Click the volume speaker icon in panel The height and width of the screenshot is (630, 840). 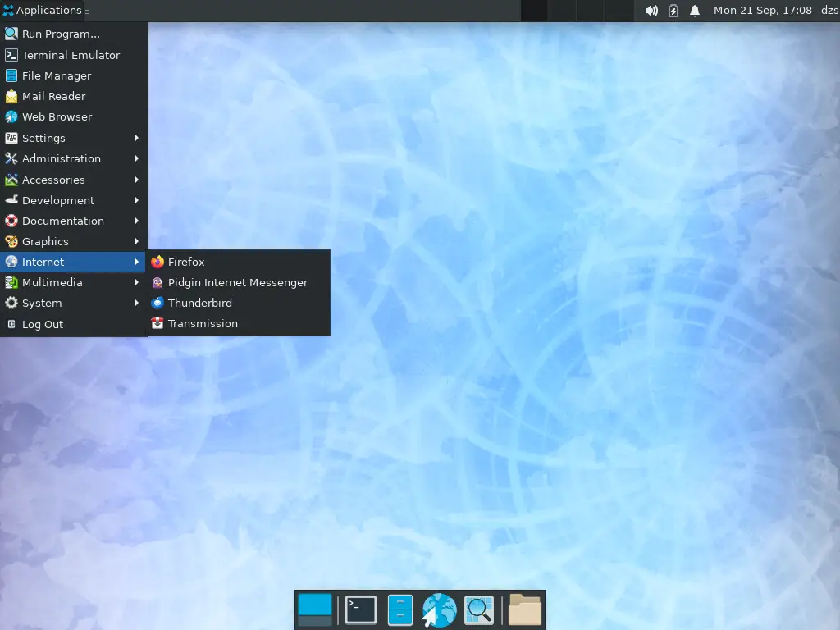(651, 11)
